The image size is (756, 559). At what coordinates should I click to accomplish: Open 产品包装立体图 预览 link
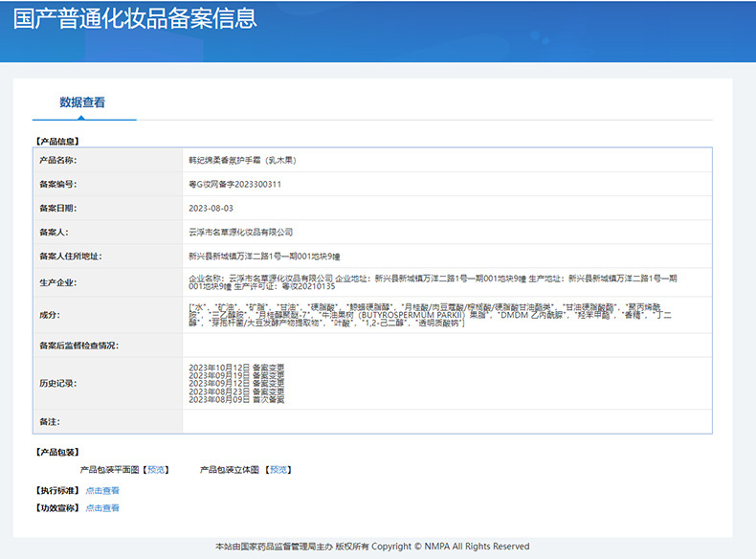pos(278,470)
